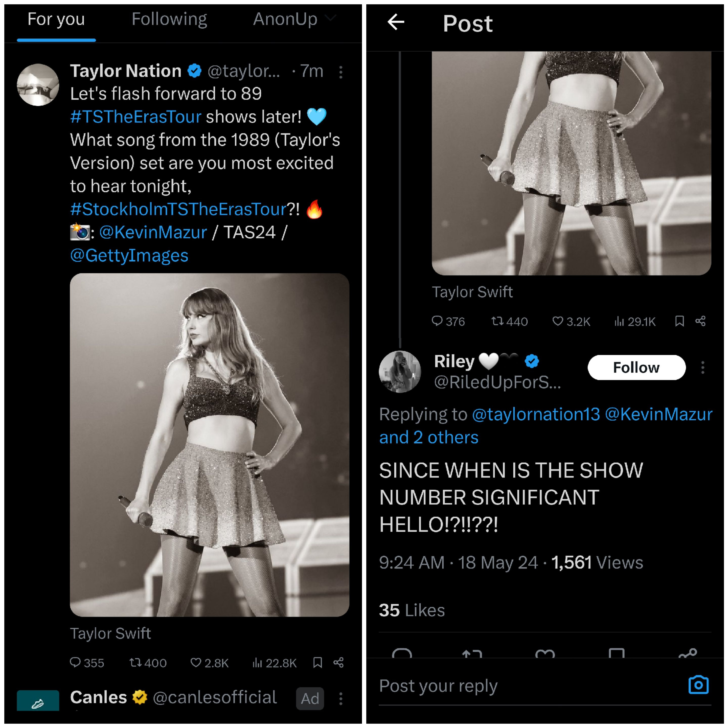The width and height of the screenshot is (728, 728).
Task: Bookmark the post with 29.1K views
Action: [679, 321]
